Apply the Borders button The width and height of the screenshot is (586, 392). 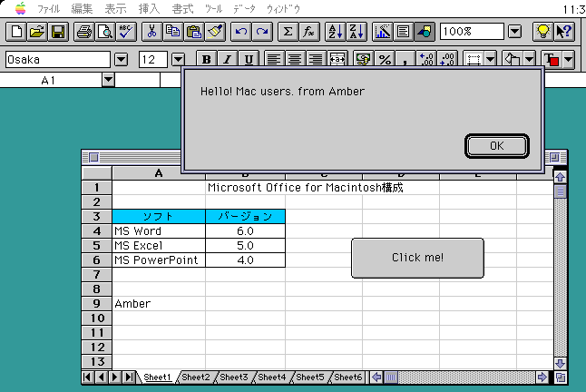pyautogui.click(x=474, y=59)
